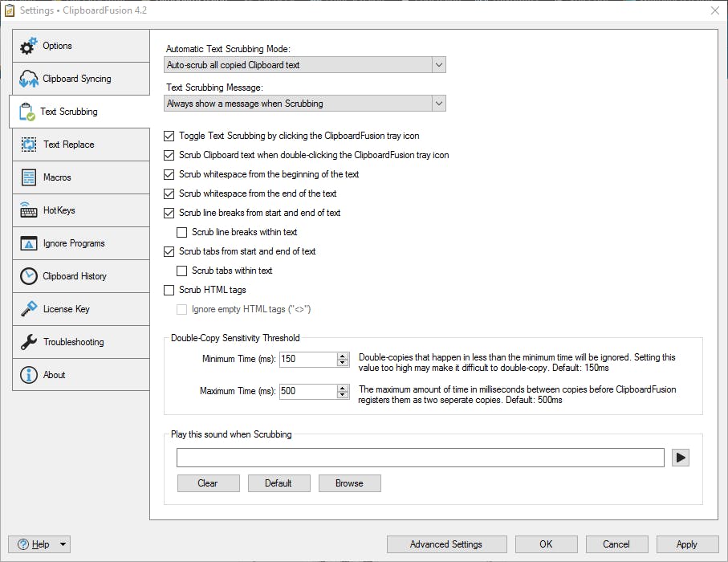Apply the current settings
The width and height of the screenshot is (728, 562).
[x=687, y=544]
